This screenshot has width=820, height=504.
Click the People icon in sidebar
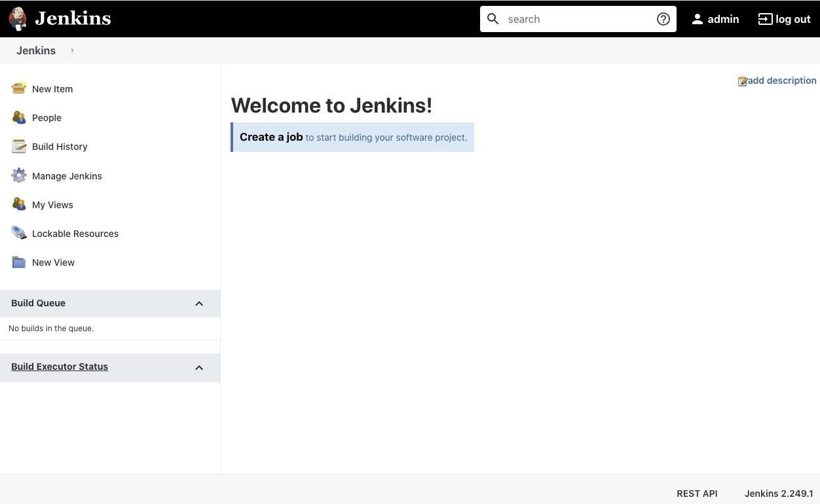coord(19,117)
